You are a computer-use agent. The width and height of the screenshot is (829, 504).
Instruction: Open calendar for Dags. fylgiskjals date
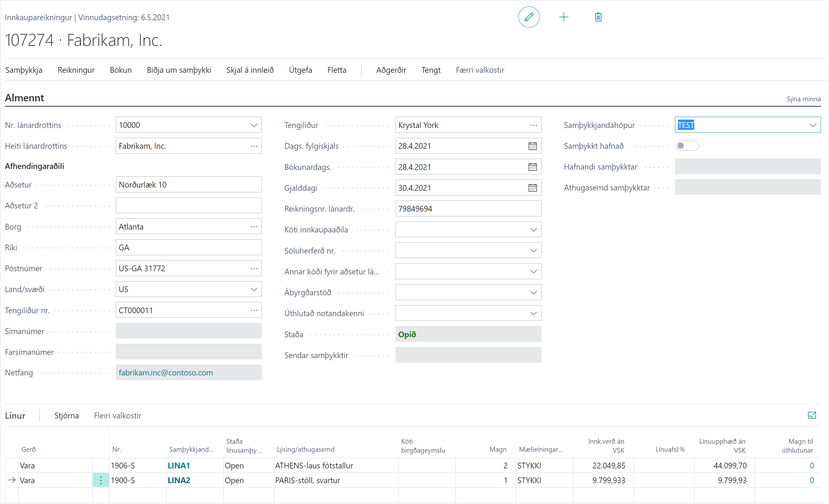(x=532, y=146)
